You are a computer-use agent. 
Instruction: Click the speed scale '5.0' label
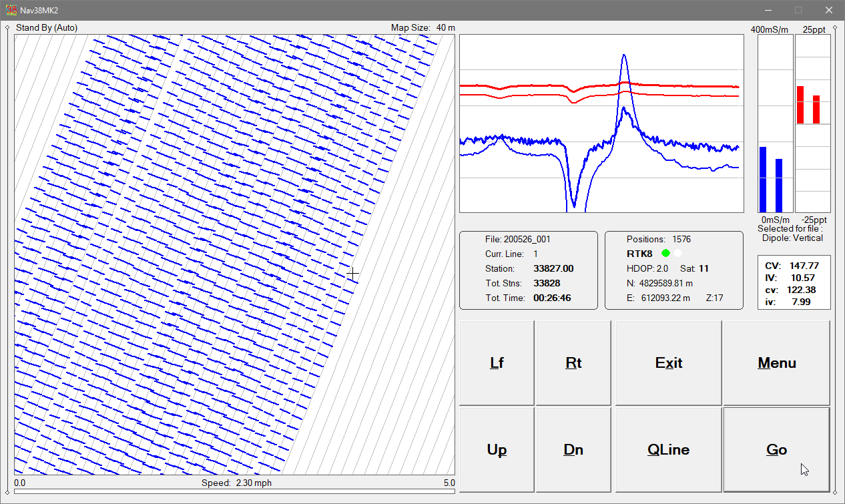449,483
